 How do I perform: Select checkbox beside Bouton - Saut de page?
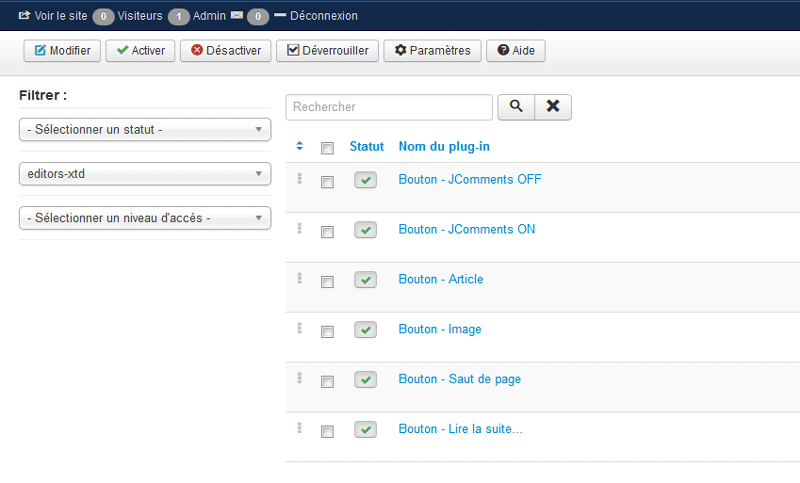pyautogui.click(x=327, y=382)
